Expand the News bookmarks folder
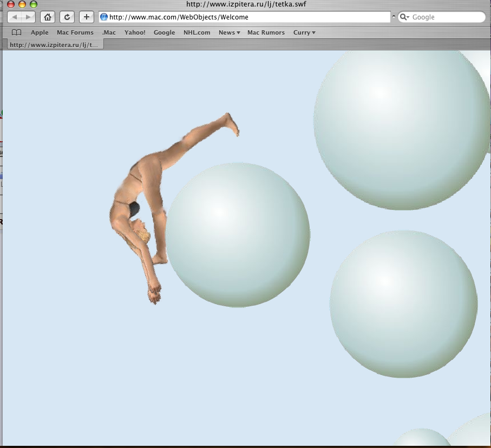The width and height of the screenshot is (491, 448). 229,32
